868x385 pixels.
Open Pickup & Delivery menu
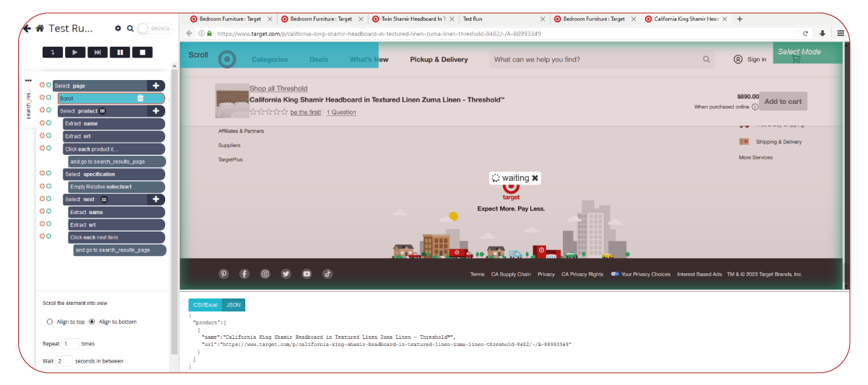439,60
